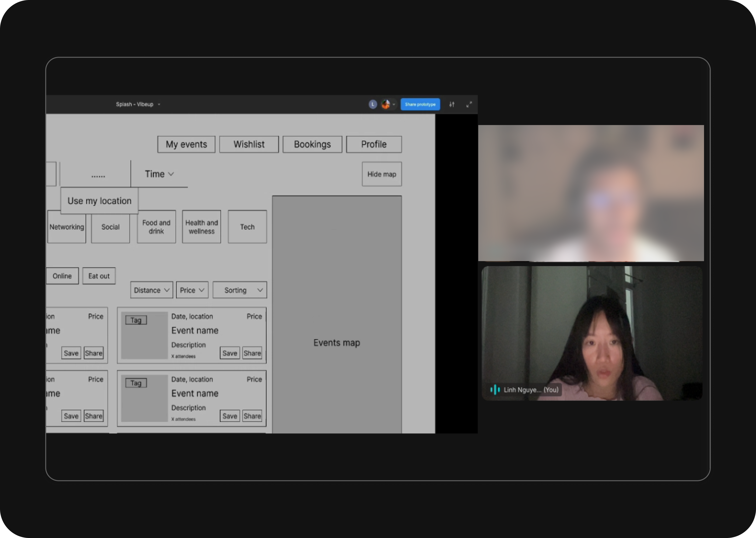756x538 pixels.
Task: Open the Bookings tab
Action: click(312, 144)
